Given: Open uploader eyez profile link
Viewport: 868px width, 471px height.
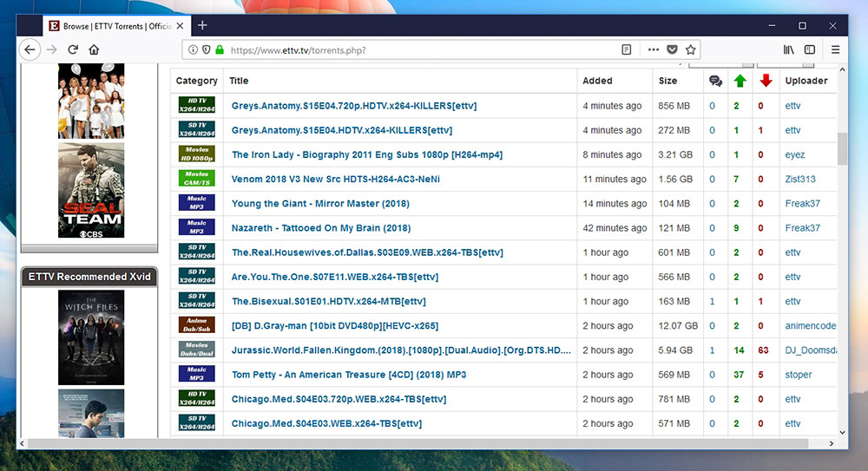Looking at the screenshot, I should click(795, 155).
